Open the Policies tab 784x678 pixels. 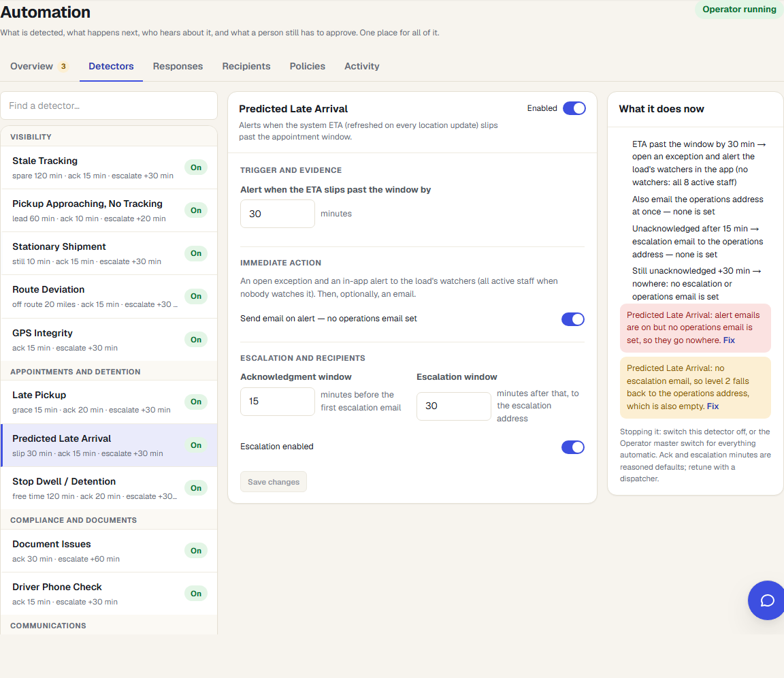[308, 66]
